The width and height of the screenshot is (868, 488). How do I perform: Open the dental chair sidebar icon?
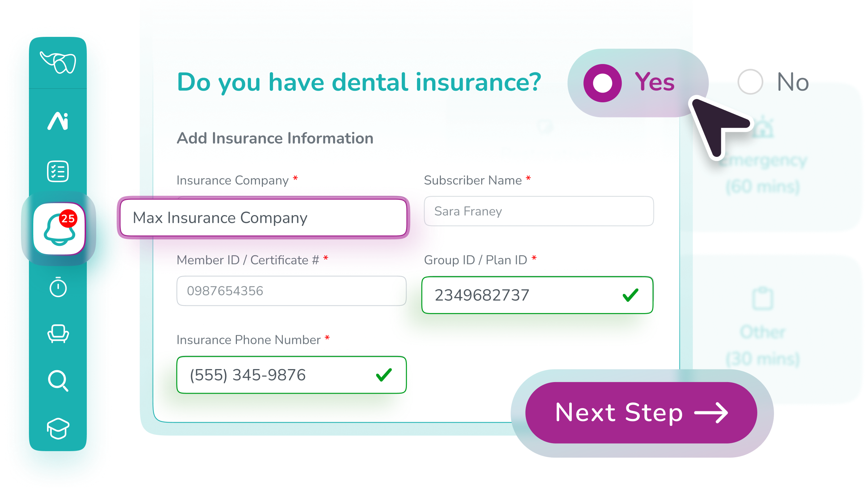(x=58, y=334)
